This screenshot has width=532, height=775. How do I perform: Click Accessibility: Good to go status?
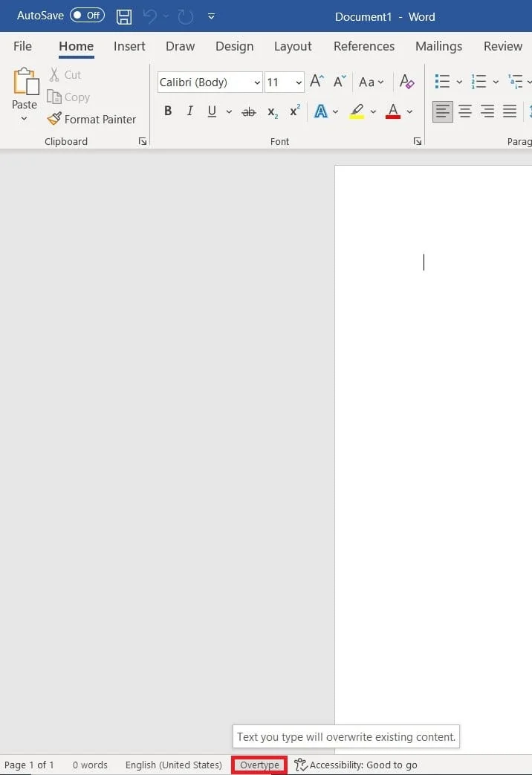click(356, 765)
